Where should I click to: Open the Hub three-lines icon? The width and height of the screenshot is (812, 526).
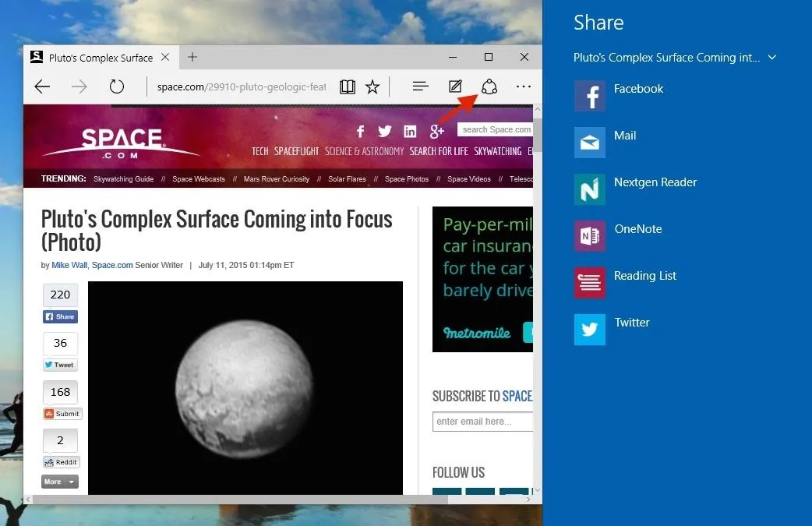click(x=421, y=86)
